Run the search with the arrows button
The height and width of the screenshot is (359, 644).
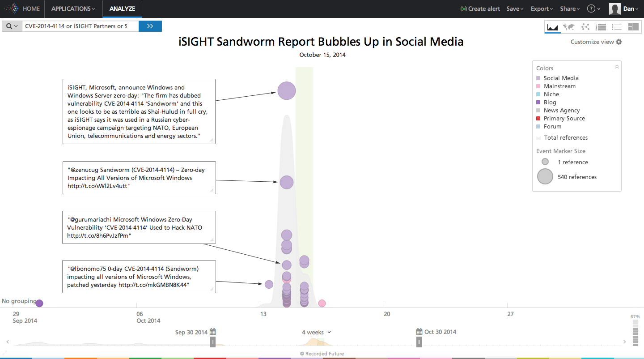(150, 26)
